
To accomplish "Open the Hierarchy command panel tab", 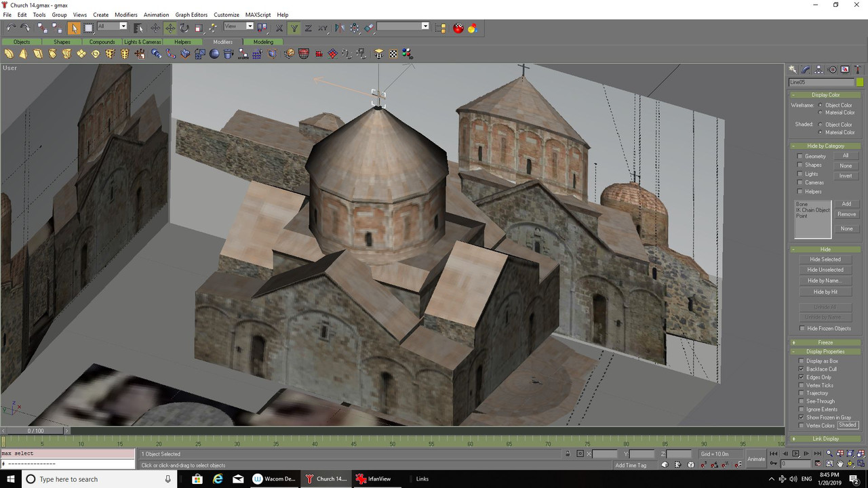I will 818,70.
